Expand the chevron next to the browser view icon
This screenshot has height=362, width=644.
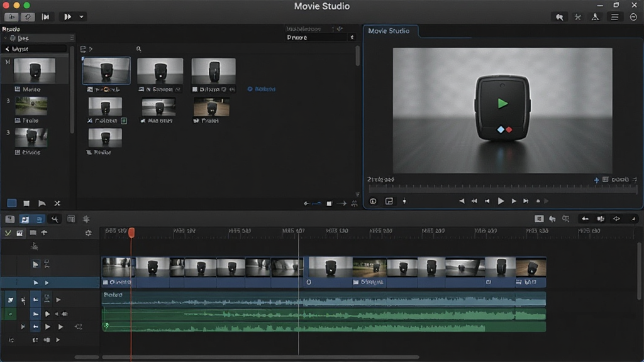(x=91, y=49)
